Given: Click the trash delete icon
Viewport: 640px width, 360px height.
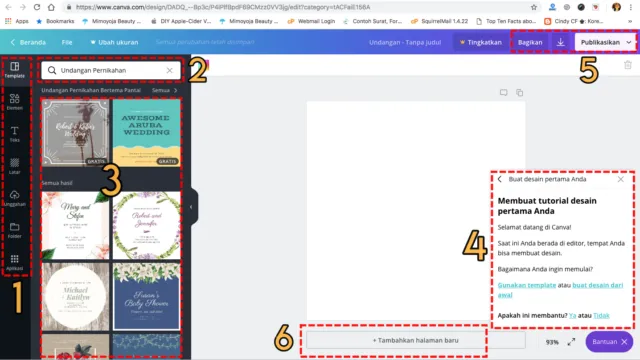Looking at the screenshot, I should [x=628, y=65].
